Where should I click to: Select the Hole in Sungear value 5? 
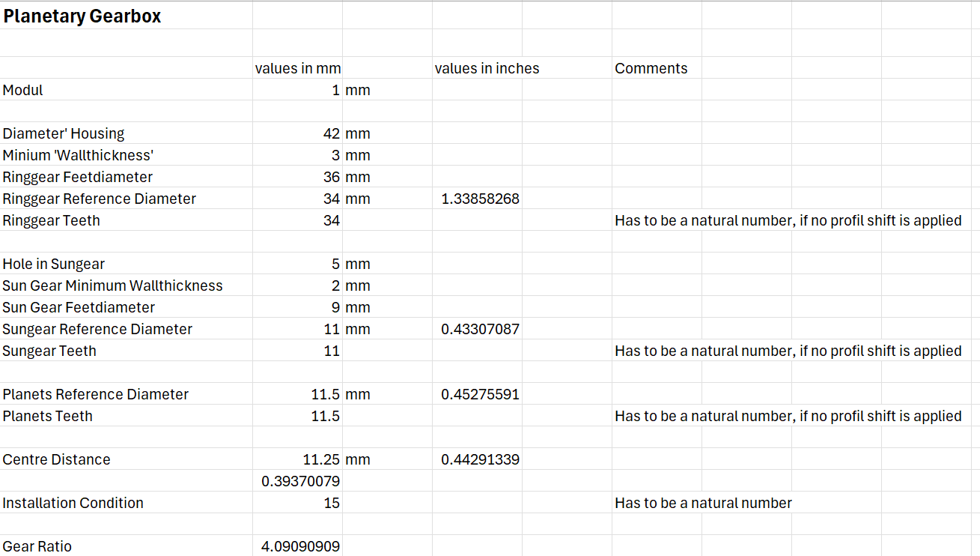297,264
